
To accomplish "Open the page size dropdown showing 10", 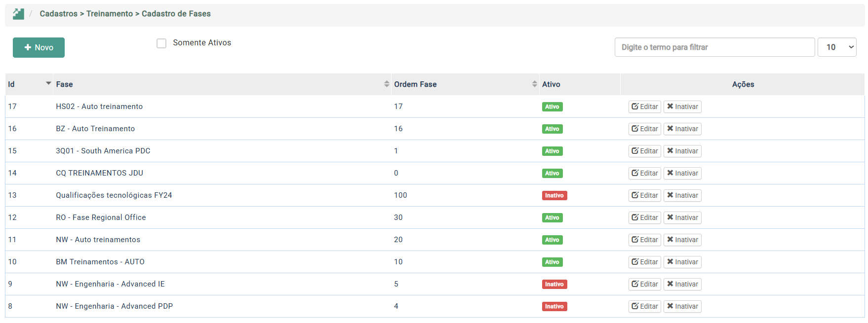I will pos(836,47).
